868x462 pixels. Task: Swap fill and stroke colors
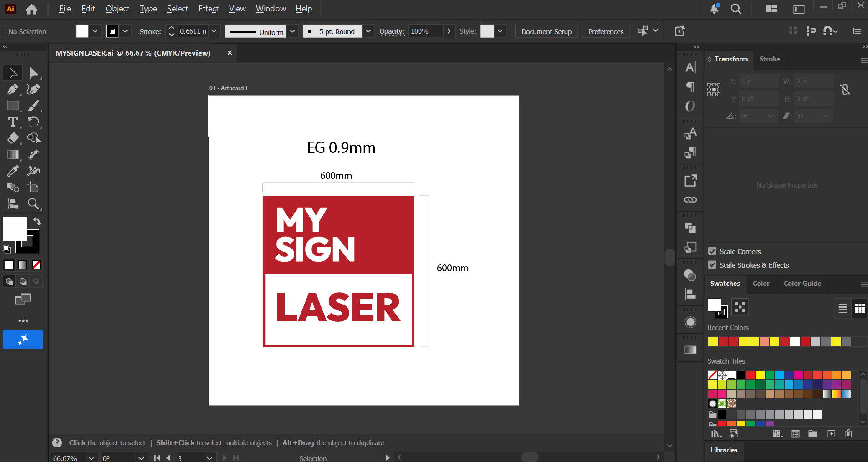coord(37,221)
